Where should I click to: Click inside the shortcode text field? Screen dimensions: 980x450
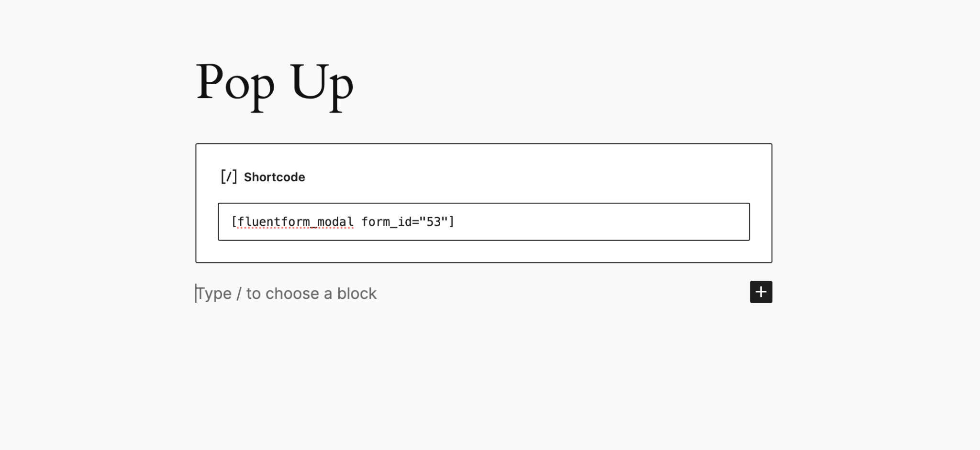pos(526,221)
